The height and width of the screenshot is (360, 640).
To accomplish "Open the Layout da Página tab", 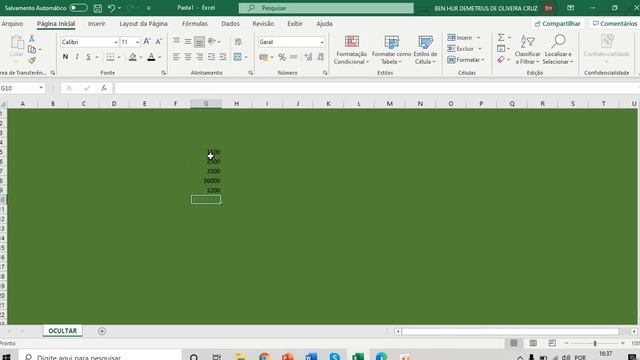I will click(143, 24).
